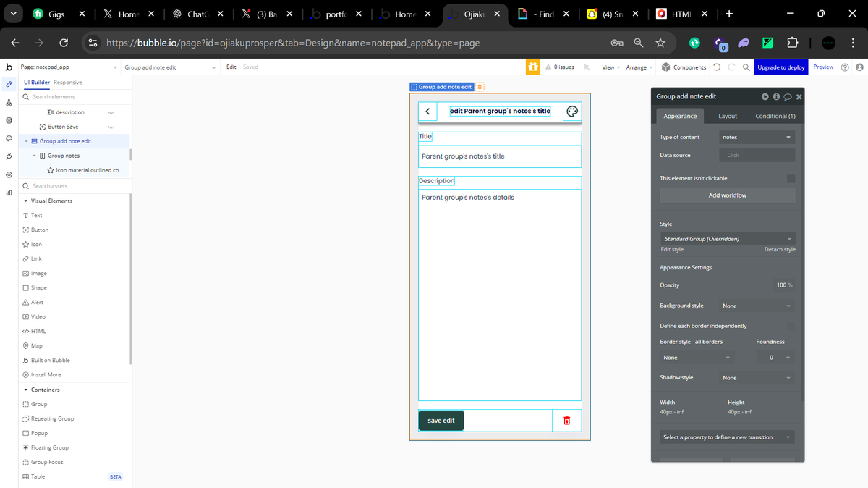Click the play icon in property editor header
This screenshot has width=868, height=488.
(x=765, y=96)
